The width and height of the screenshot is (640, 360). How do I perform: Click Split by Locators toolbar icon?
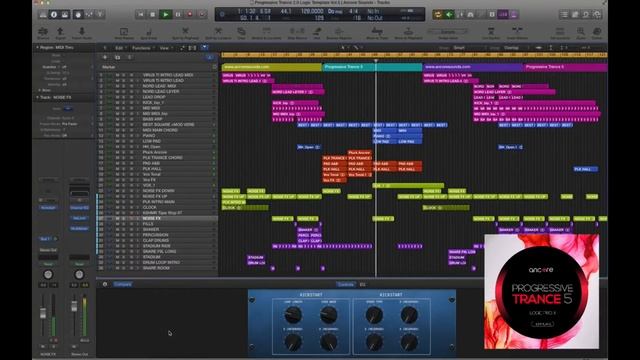click(x=218, y=33)
